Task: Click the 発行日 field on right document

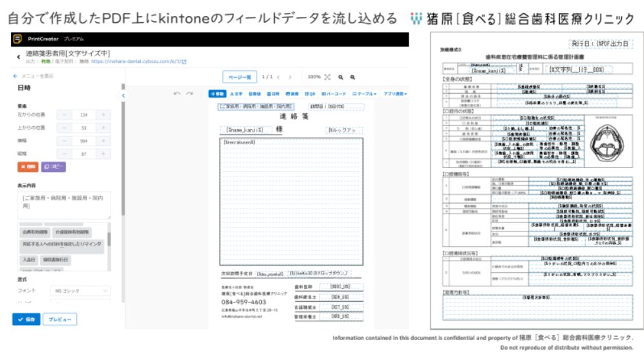Action: coord(600,43)
